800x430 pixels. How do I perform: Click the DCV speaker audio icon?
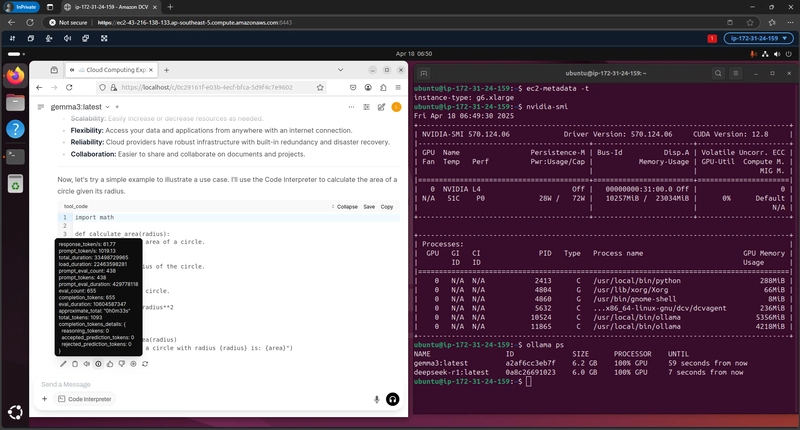pos(67,38)
